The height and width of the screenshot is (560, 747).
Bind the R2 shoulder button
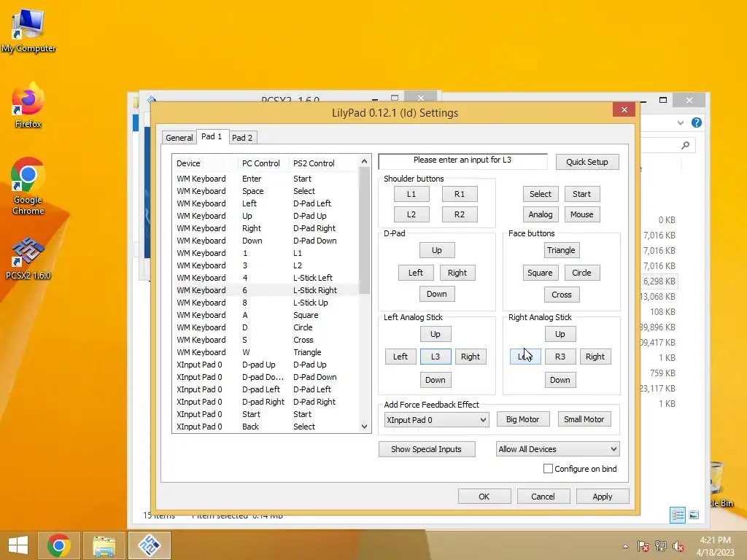coord(460,214)
